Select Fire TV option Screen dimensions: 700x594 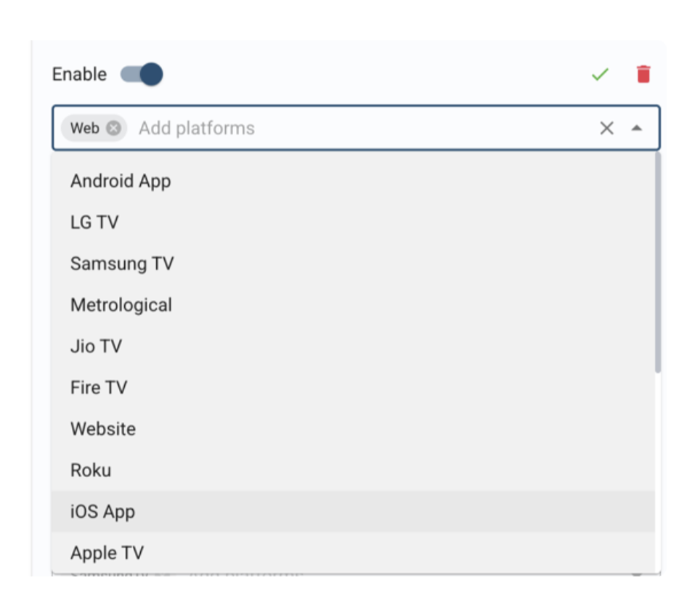(353, 388)
